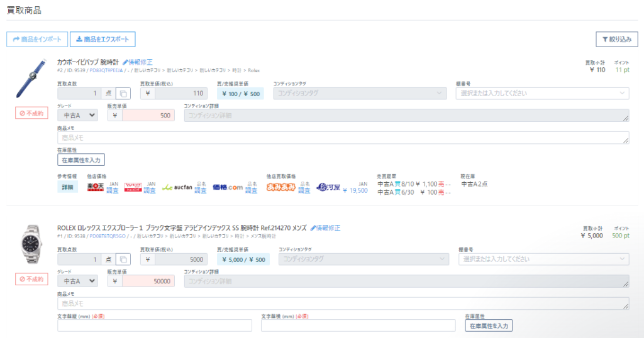Click the 駿河屋 logo icon
The width and height of the screenshot is (644, 338).
tap(328, 187)
